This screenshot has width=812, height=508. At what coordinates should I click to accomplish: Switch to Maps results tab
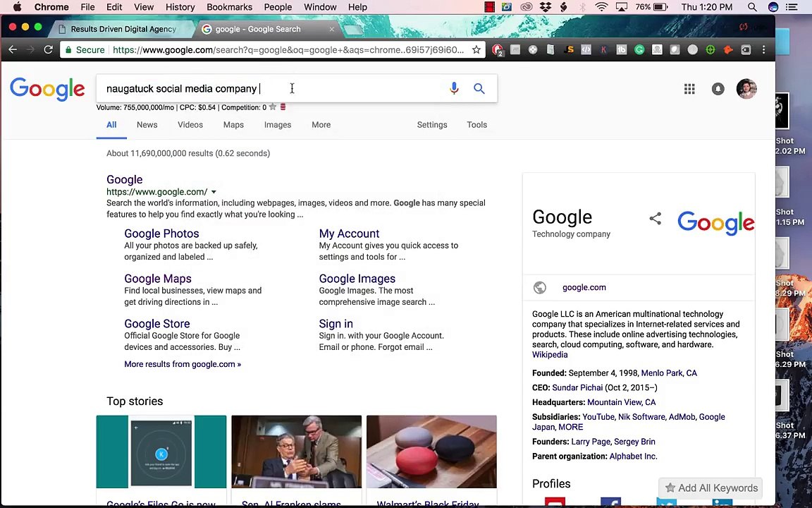233,124
